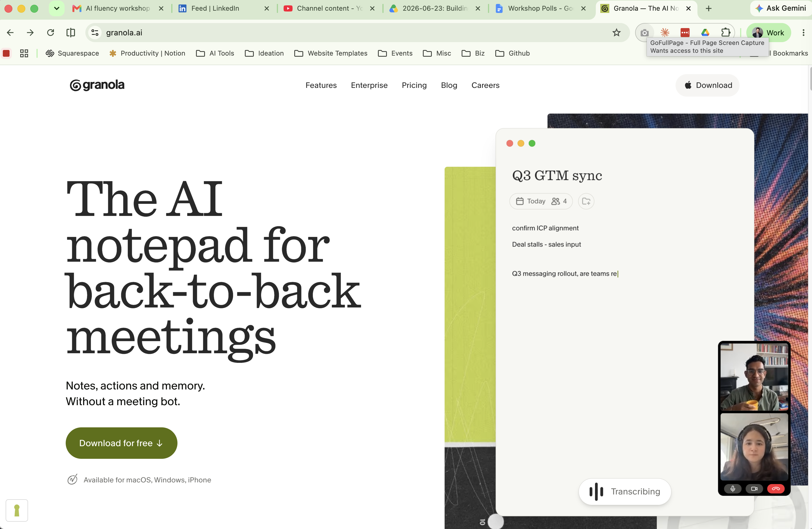Viewport: 812px width, 529px height.
Task: Open the Chrome three-dot menu
Action: click(x=804, y=33)
